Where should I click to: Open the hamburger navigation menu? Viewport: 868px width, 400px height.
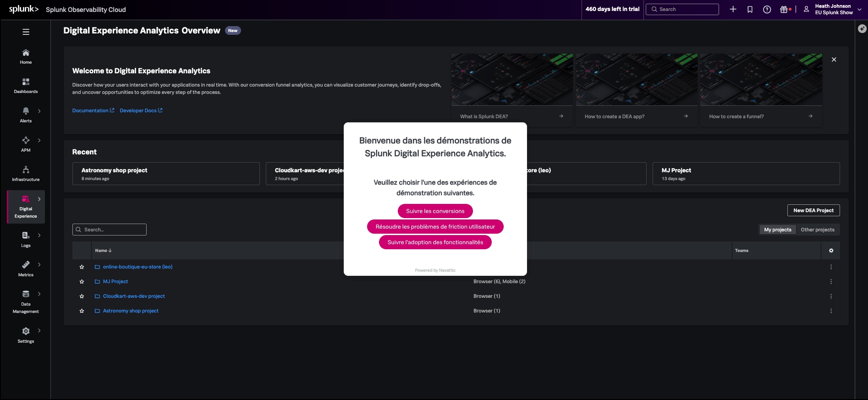point(26,32)
